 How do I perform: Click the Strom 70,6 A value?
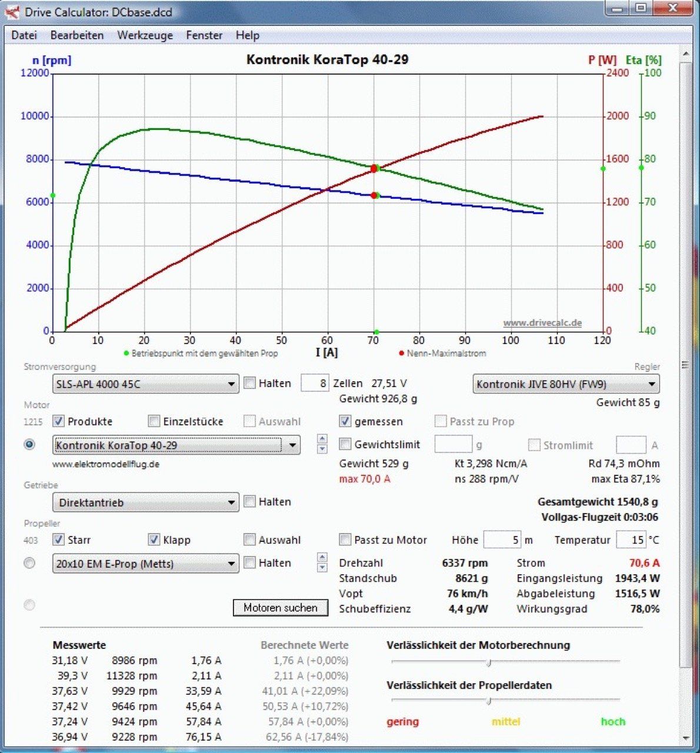[x=644, y=563]
